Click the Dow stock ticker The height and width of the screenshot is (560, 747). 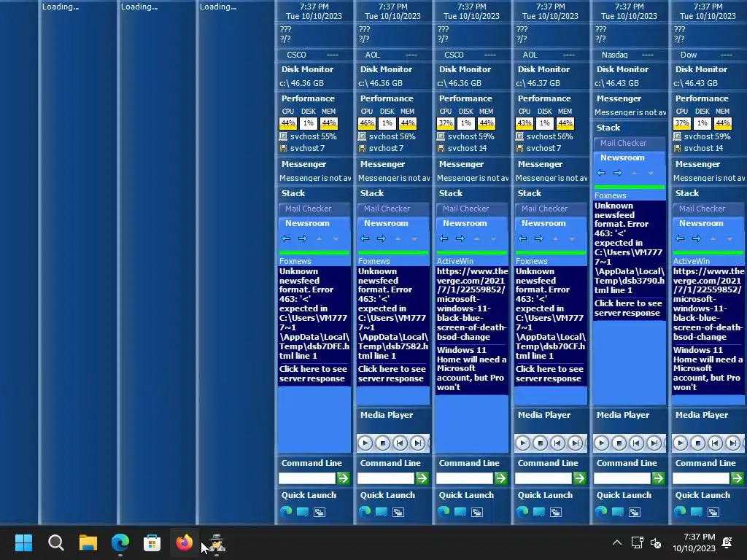[708, 55]
